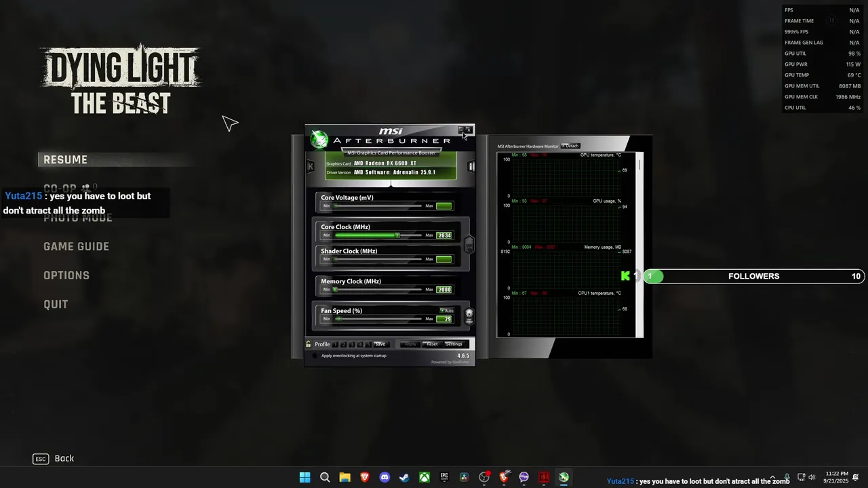The height and width of the screenshot is (488, 868).
Task: Click the profile Save button
Action: [380, 344]
